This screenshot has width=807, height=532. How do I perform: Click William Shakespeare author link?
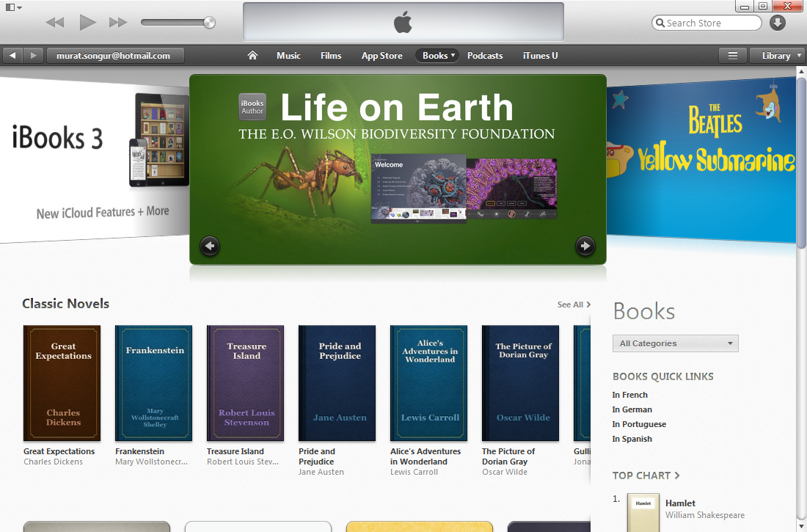click(x=704, y=515)
